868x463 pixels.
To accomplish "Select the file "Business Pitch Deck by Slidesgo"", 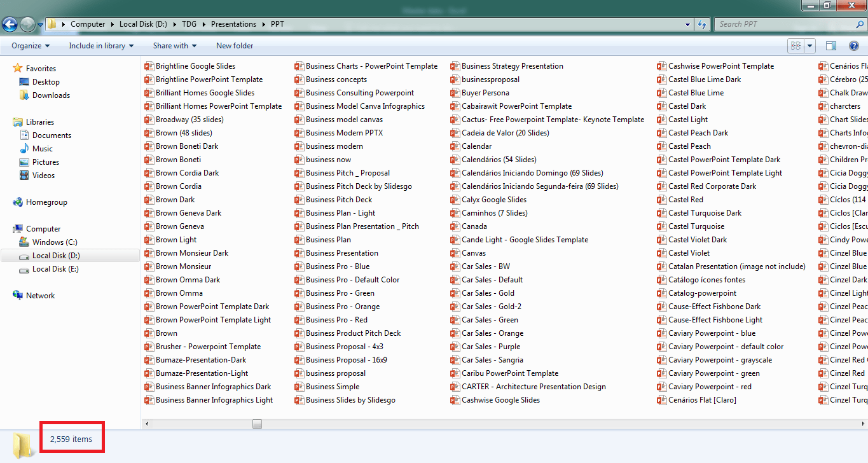I will click(359, 186).
